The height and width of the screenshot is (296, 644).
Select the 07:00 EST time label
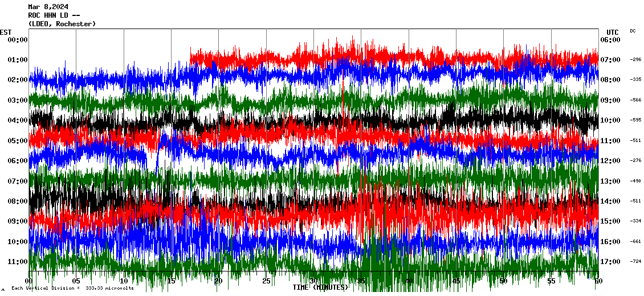pos(18,181)
